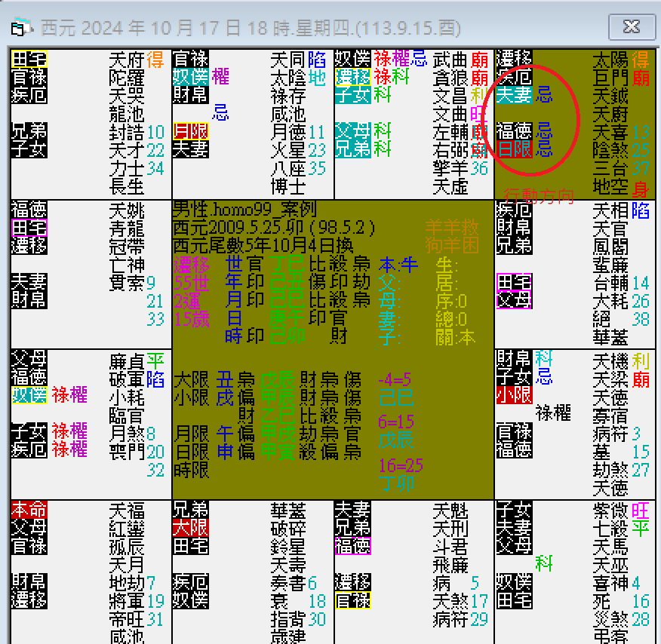Click the red 日限 badge within the red circle
This screenshot has width=661, height=644.
click(x=514, y=149)
